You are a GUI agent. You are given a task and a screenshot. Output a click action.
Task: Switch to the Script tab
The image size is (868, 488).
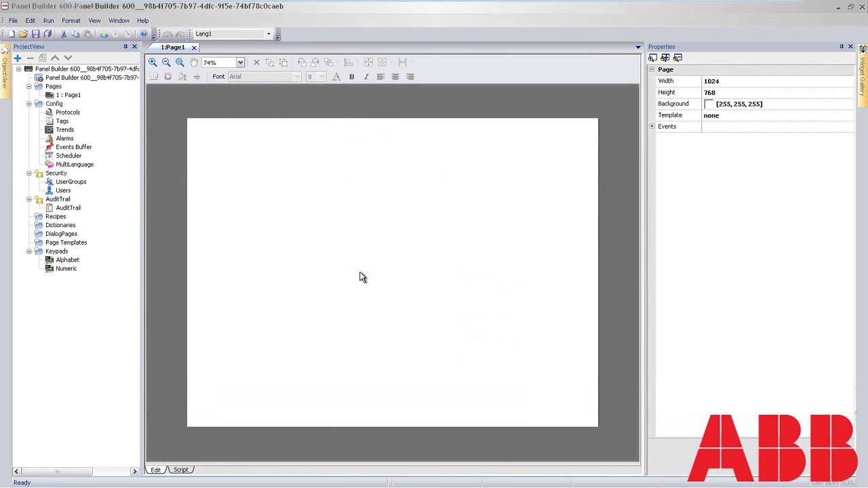click(180, 470)
